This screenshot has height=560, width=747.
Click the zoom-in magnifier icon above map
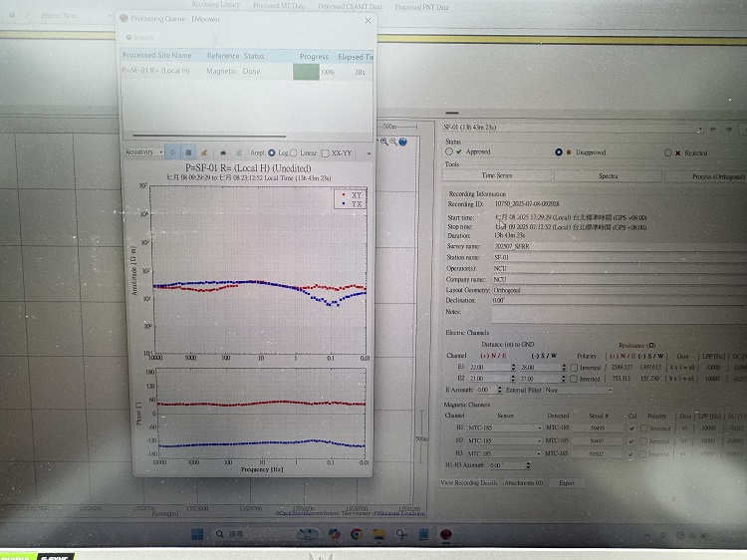click(381, 141)
